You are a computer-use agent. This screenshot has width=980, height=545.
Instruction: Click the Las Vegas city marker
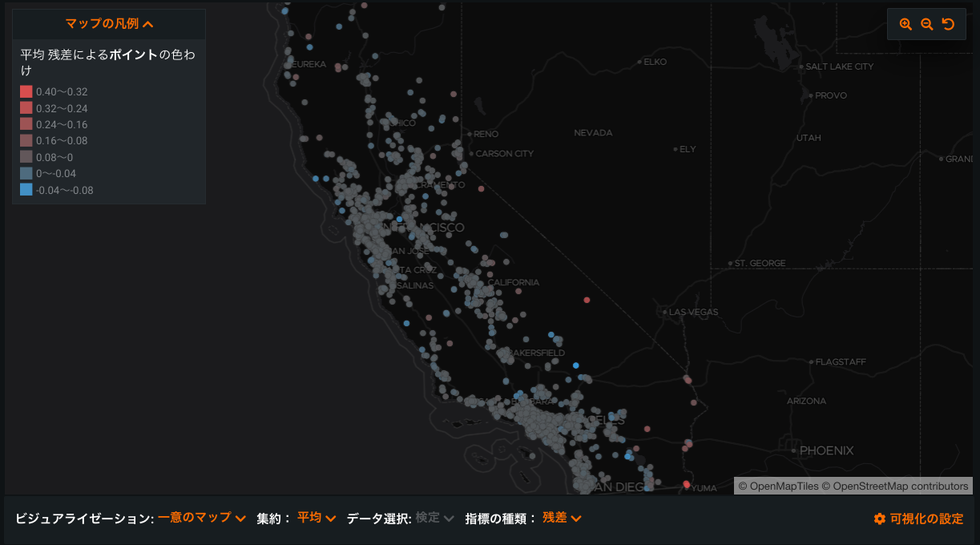point(665,312)
